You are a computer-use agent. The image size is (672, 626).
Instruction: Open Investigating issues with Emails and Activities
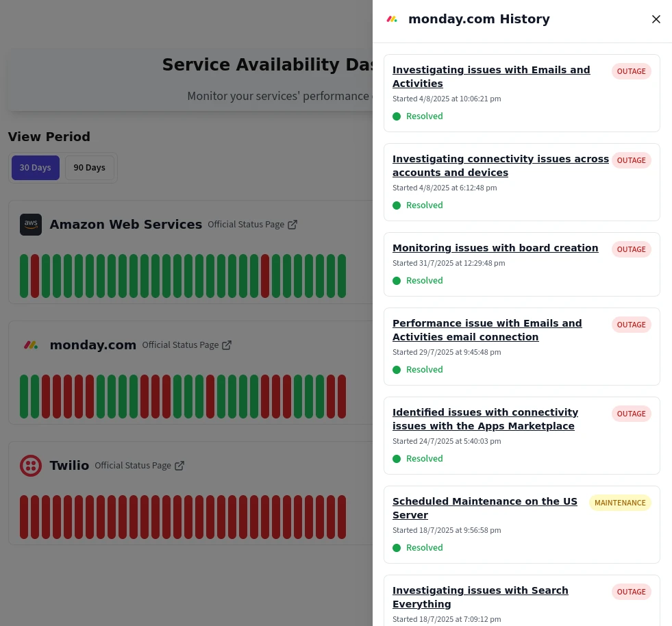[491, 77]
